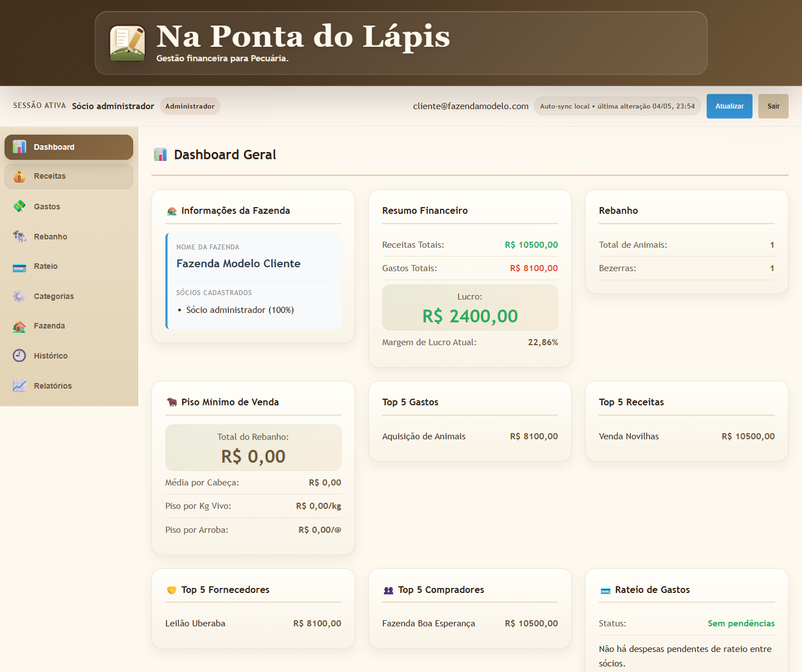The image size is (802, 672).
Task: Click the Gastos green cash icon
Action: point(19,207)
